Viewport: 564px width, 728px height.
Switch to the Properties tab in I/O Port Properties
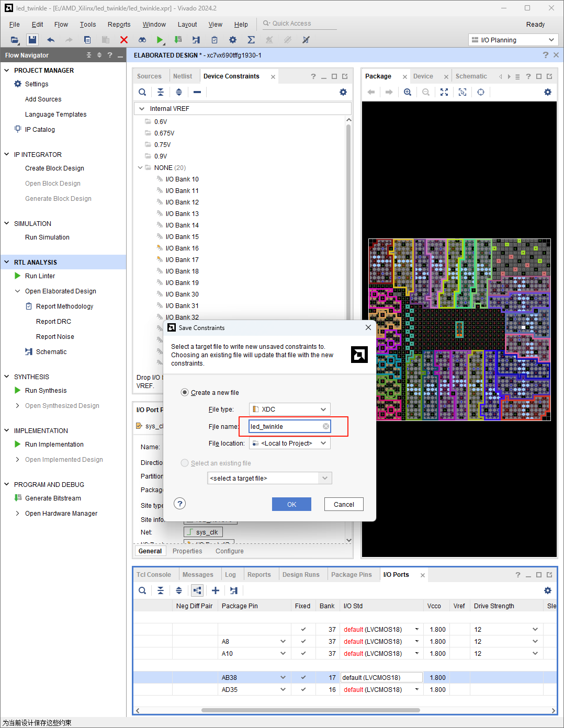point(187,551)
